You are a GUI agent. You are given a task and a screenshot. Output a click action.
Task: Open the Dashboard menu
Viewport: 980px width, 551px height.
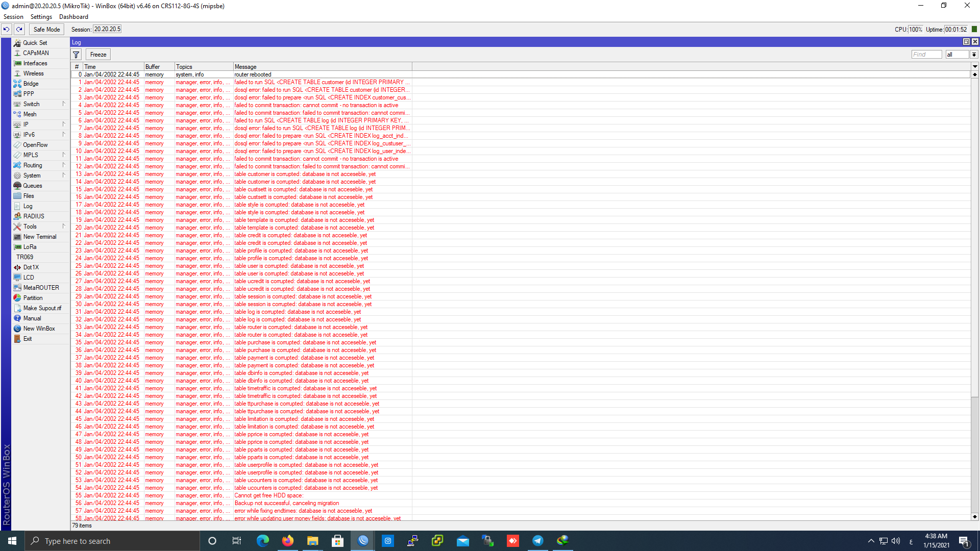click(x=73, y=17)
